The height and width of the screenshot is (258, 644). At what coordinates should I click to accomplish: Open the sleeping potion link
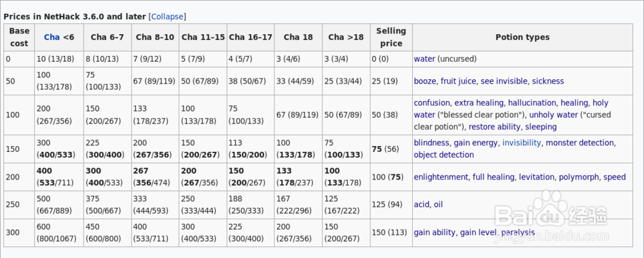pos(541,127)
